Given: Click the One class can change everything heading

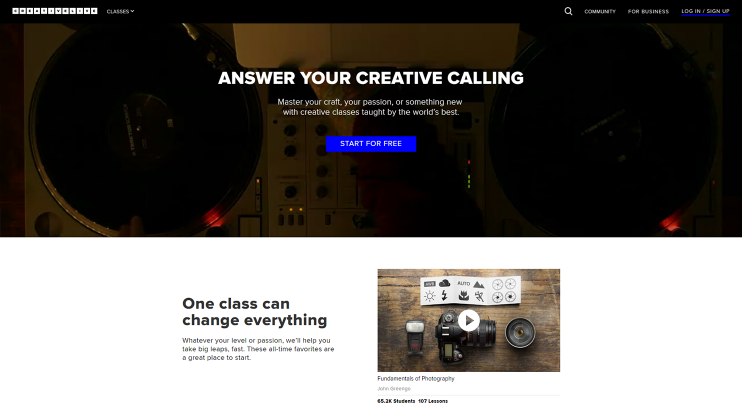Looking at the screenshot, I should tap(255, 312).
